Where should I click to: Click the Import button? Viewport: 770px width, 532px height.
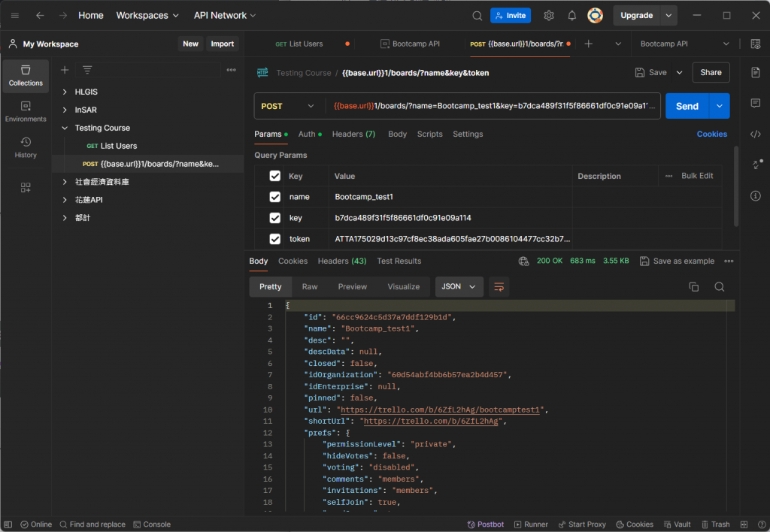222,44
